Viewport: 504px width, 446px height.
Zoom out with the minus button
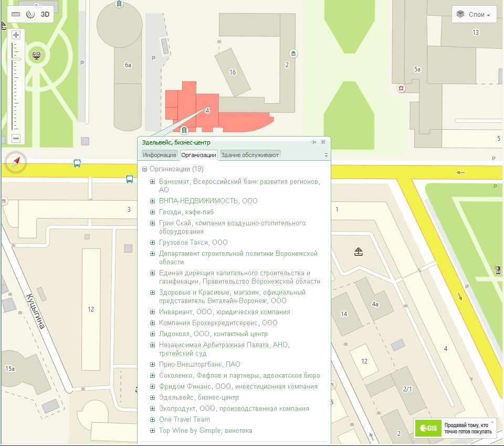16,138
